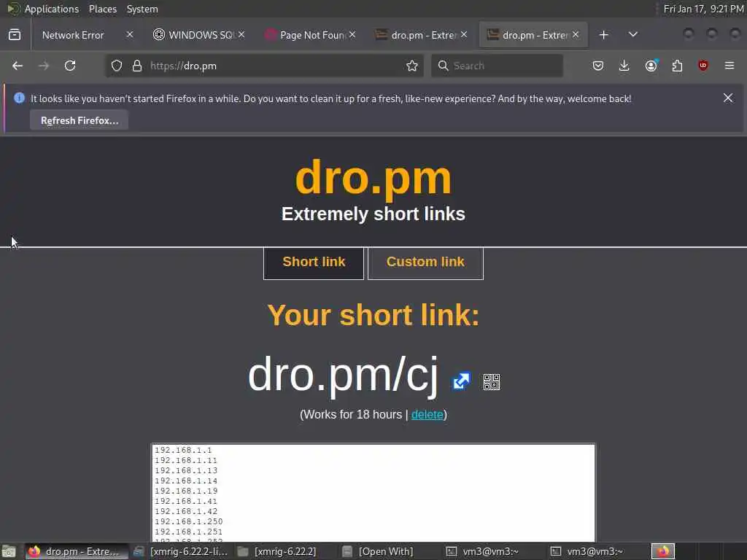Open the Applications menu
This screenshot has width=747, height=560.
point(52,9)
